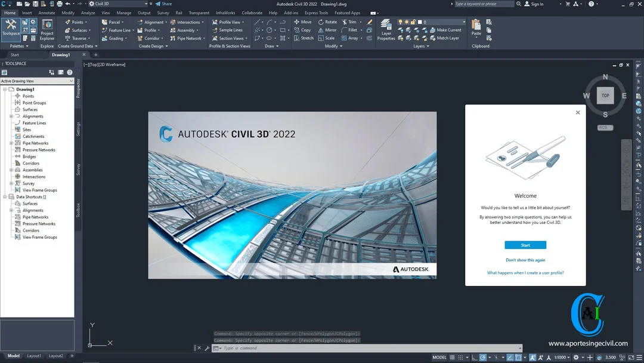Click the Paste clipboard button

[x=476, y=27]
